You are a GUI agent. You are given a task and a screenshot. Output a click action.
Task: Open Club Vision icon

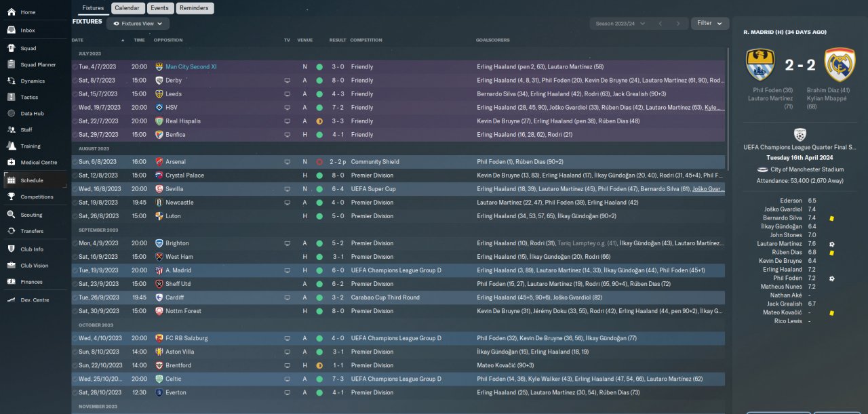click(x=11, y=266)
